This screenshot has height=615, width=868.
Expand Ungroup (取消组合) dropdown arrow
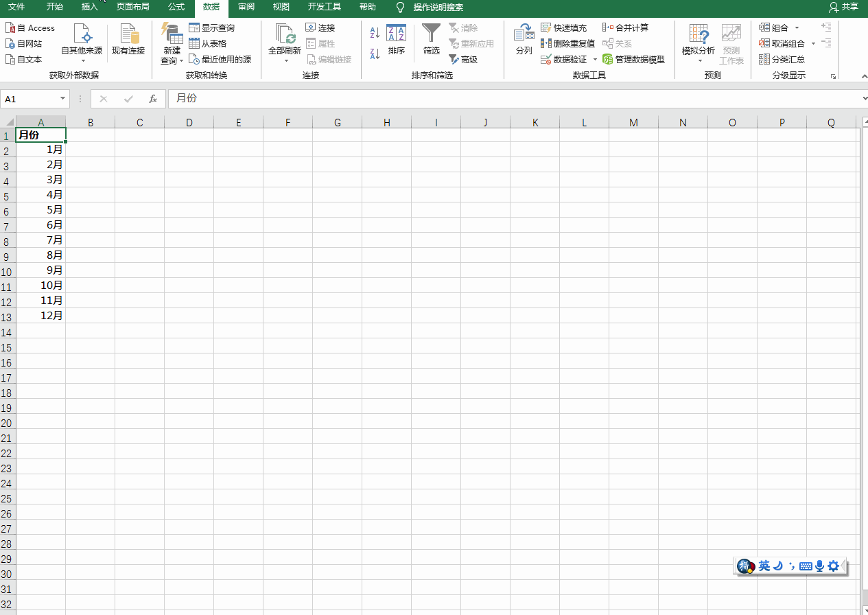coord(813,44)
